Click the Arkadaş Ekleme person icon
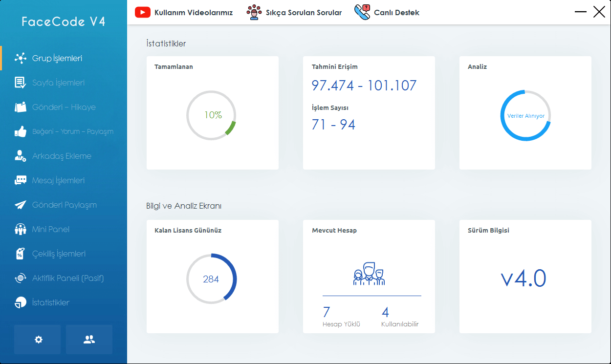Image resolution: width=611 pixels, height=364 pixels. tap(21, 156)
